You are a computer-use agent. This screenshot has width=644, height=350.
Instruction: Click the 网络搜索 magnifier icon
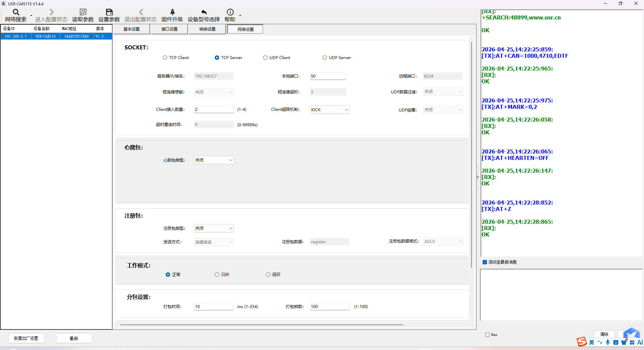(16, 12)
